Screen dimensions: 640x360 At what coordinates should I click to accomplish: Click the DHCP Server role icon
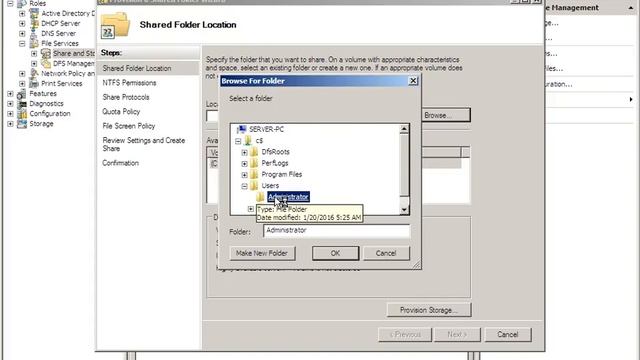(x=34, y=23)
